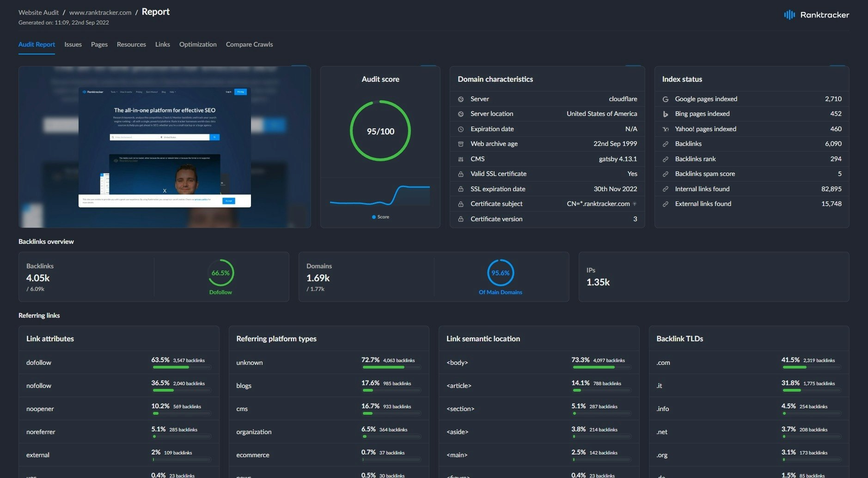Click the www.ranktracker.com breadcrumb link
This screenshot has height=478, width=868.
coord(100,12)
